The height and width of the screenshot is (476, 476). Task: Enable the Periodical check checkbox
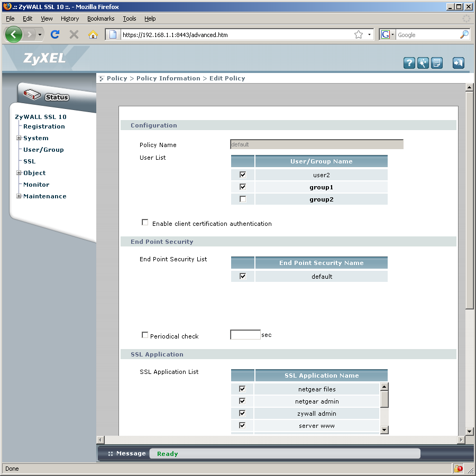(x=145, y=335)
